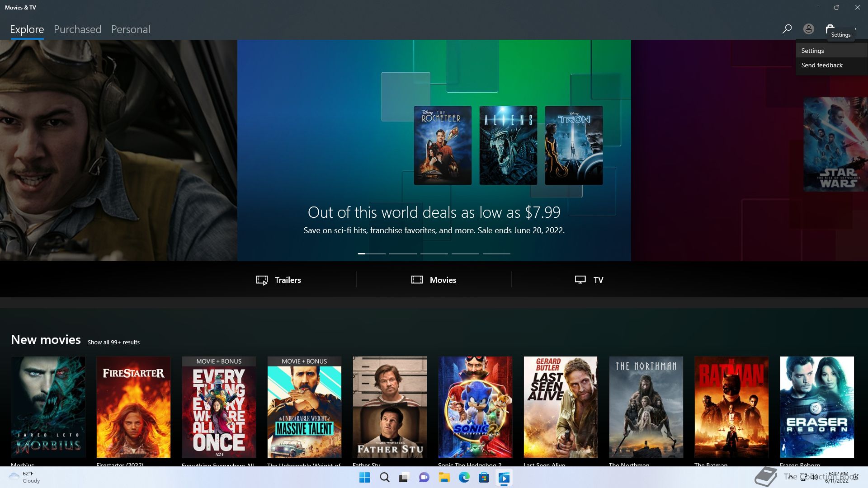Screen dimensions: 868x488
Task: Choose Send feedback from the menu
Action: click(x=832, y=65)
